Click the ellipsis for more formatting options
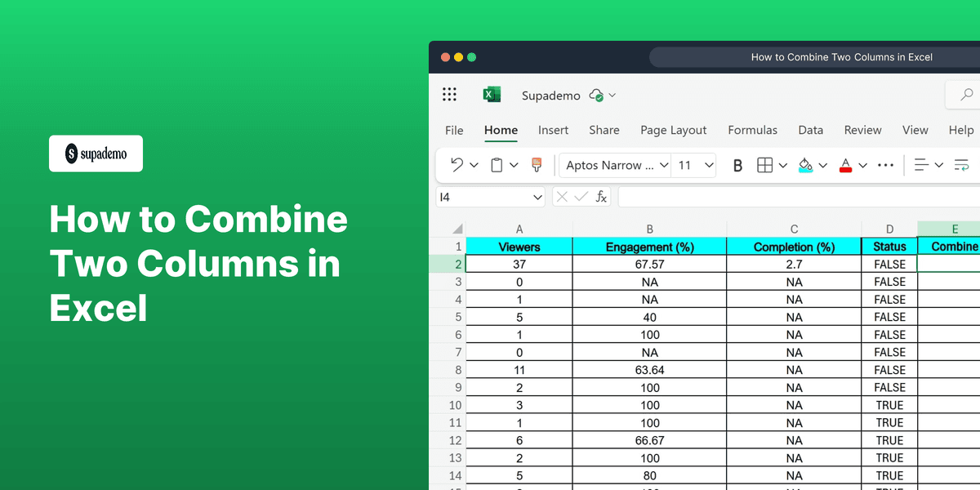The image size is (980, 490). [x=885, y=165]
